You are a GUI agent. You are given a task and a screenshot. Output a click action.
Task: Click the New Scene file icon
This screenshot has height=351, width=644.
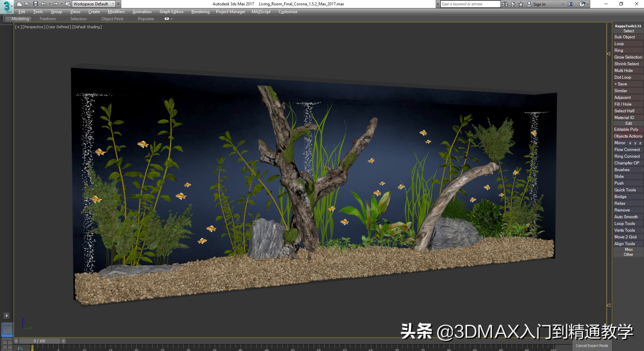(x=19, y=4)
